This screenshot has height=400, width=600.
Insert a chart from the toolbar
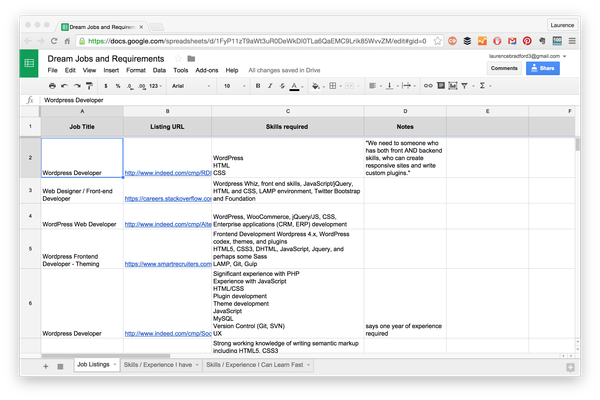pos(453,86)
